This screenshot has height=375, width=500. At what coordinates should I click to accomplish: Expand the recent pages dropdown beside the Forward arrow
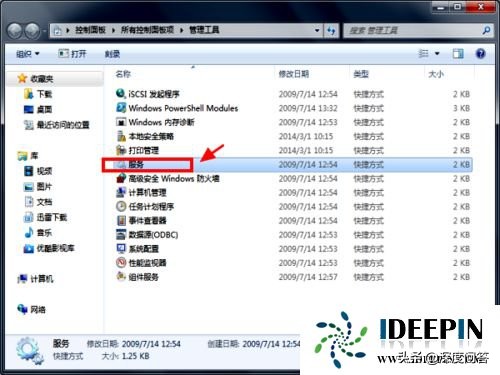click(44, 31)
